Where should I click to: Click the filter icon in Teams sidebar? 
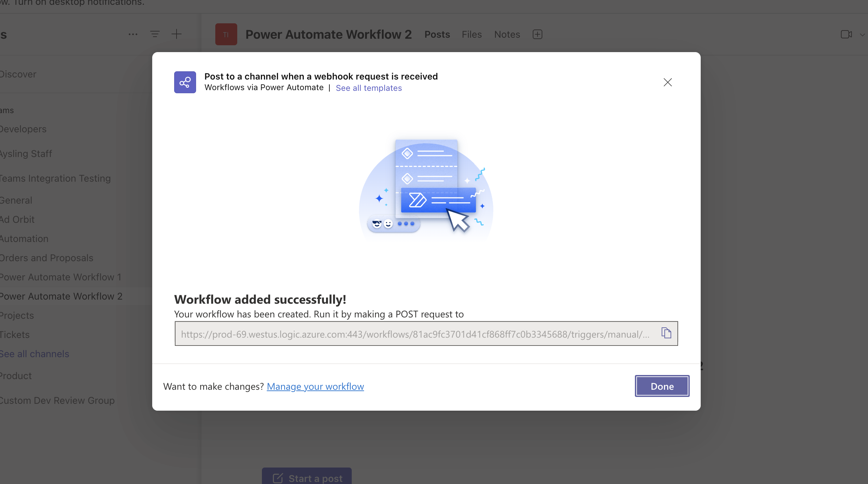point(155,34)
